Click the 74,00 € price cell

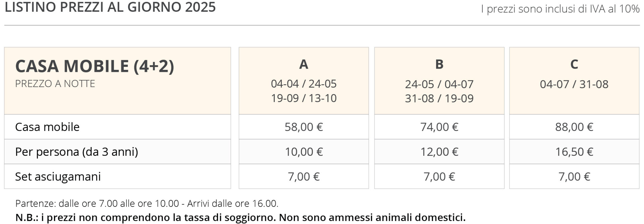[439, 127]
